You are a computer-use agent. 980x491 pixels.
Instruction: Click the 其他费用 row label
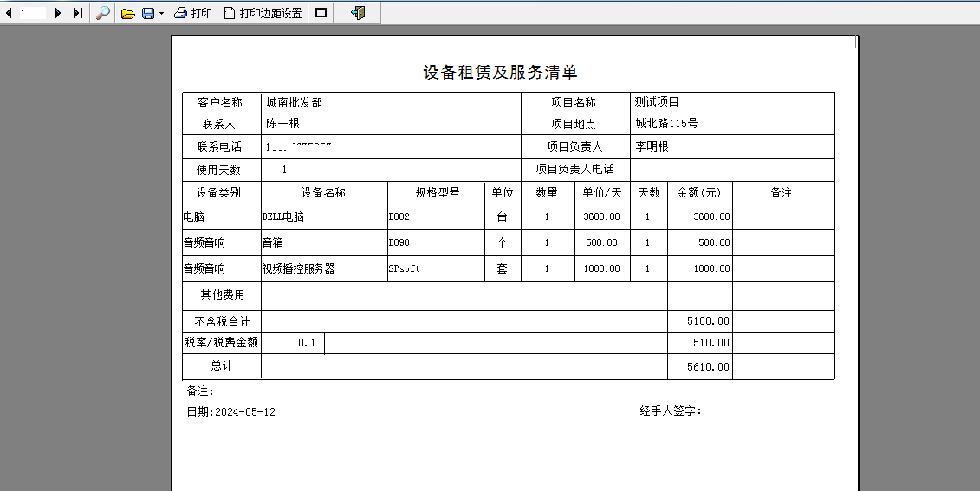pyautogui.click(x=222, y=294)
